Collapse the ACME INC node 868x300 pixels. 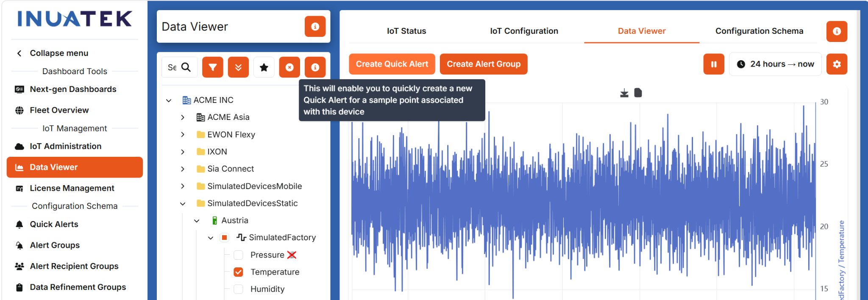coord(169,100)
